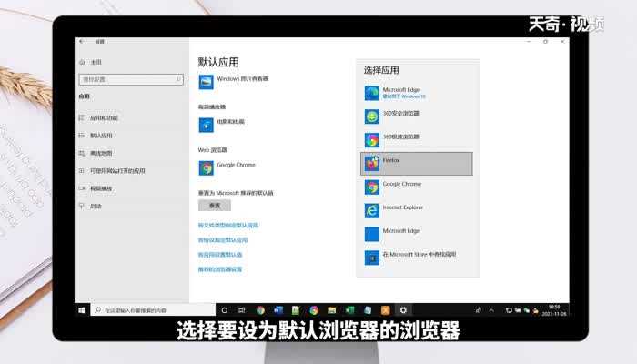
Task: Open the Windows Start menu
Action: pos(82,310)
